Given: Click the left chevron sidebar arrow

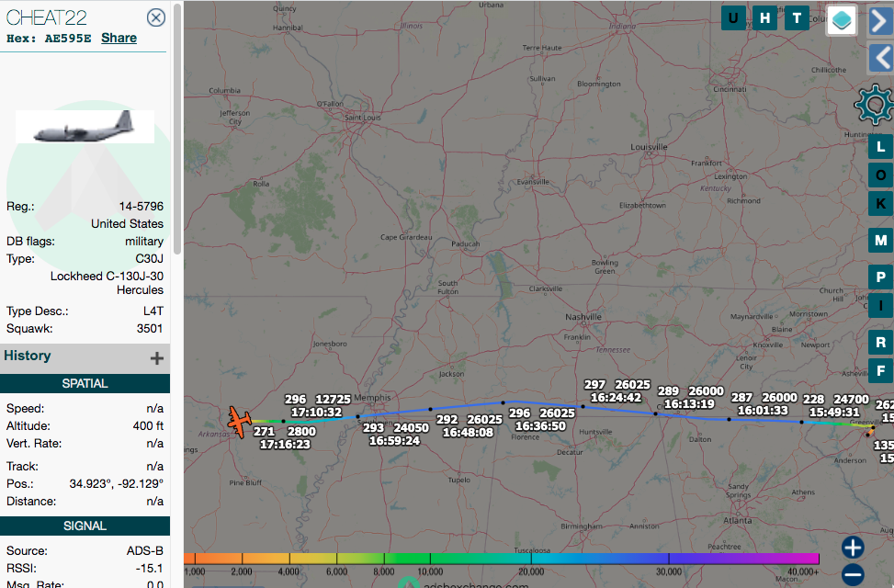Looking at the screenshot, I should (x=881, y=58).
